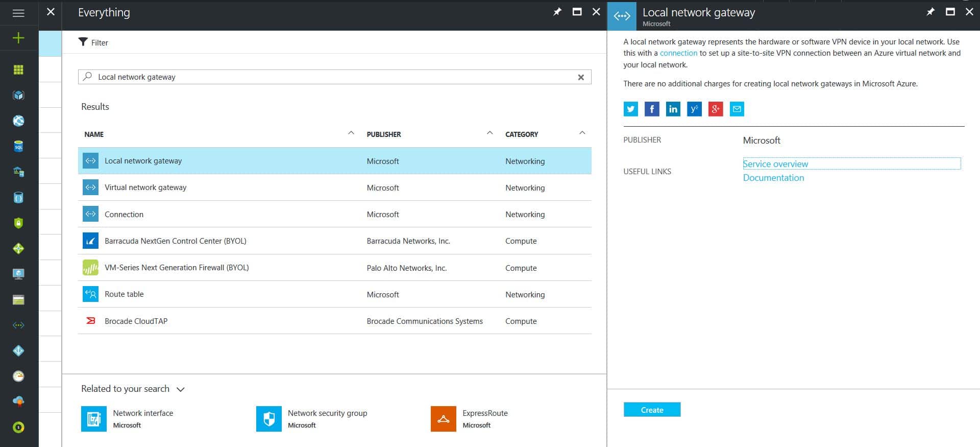Open Network security group related item
This screenshot has width=980, height=447.
point(312,419)
